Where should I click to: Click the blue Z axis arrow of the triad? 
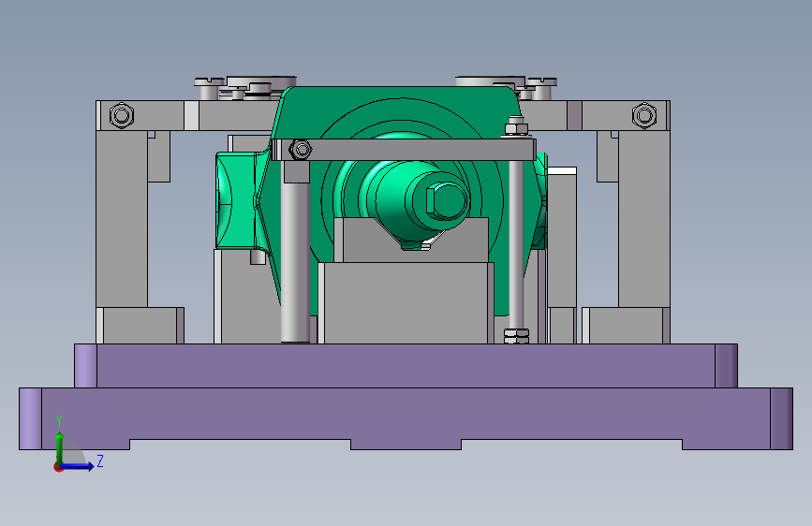pos(78,466)
